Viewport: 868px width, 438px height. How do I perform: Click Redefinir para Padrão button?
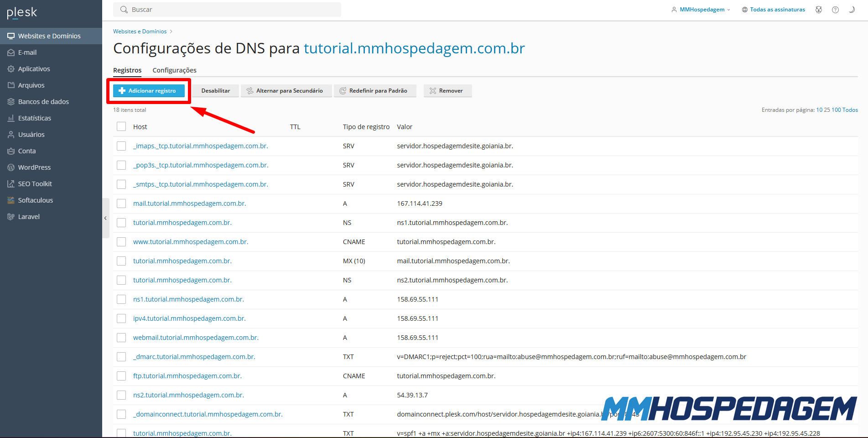click(375, 91)
